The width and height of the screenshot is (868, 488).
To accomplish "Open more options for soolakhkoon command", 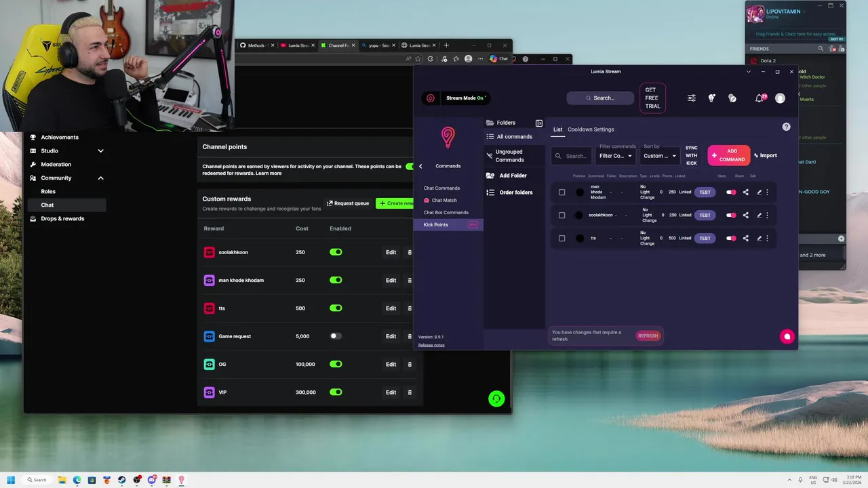I will (x=768, y=216).
